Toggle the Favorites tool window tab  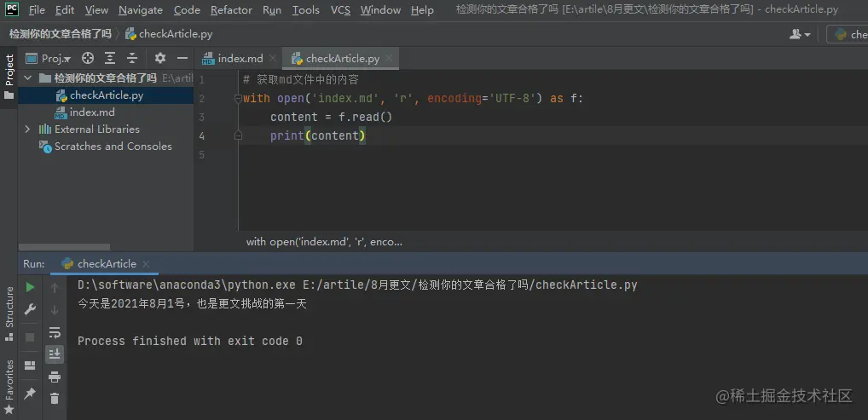[9, 387]
